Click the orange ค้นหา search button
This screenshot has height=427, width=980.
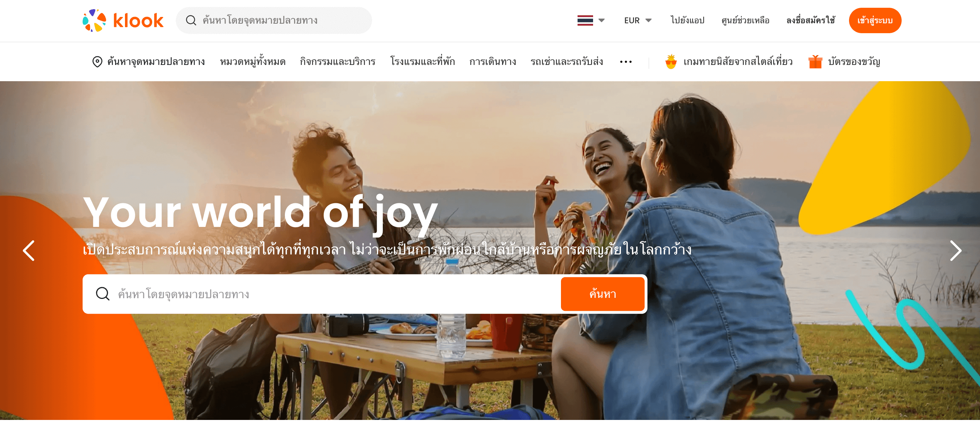pyautogui.click(x=603, y=294)
